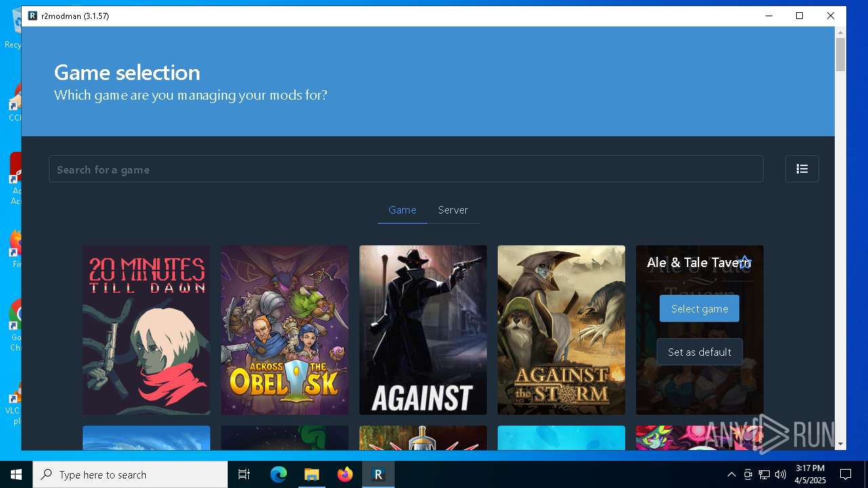Choose the Across the Obelisk game card
This screenshot has width=868, height=488.
click(x=285, y=330)
